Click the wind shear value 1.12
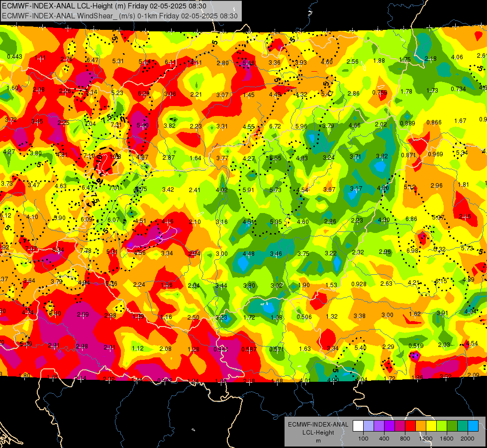Screen dimensions: 487x448 pyautogui.click(x=138, y=348)
